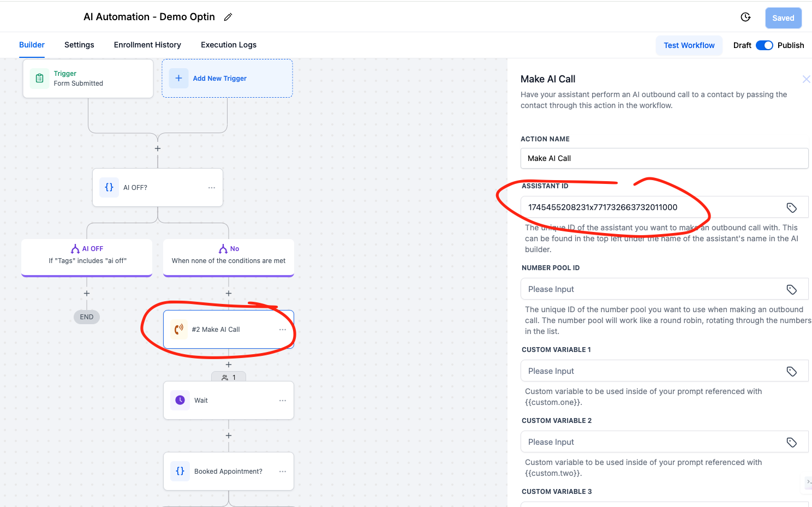Image resolution: width=812 pixels, height=507 pixels.
Task: Open execution history via the clock icon
Action: (x=745, y=17)
